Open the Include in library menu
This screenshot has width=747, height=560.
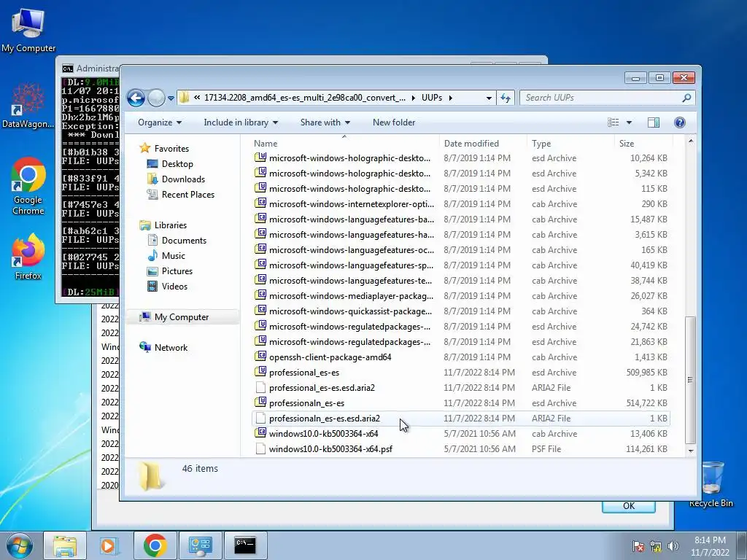point(241,122)
